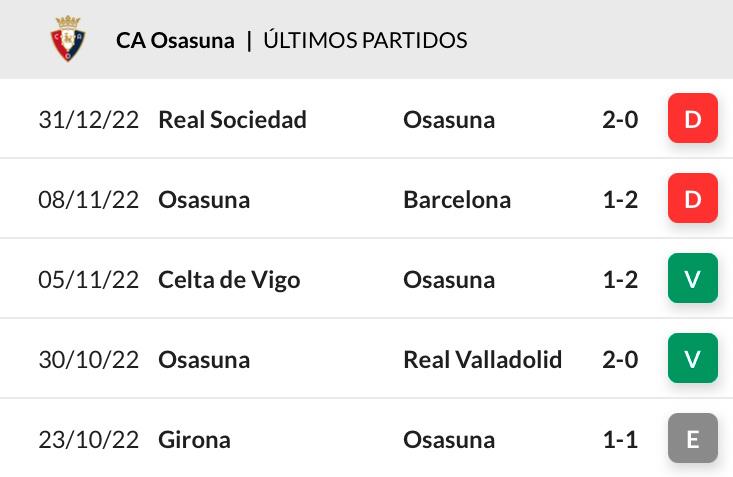Click the 1-2 score on 08/11/22

620,200
